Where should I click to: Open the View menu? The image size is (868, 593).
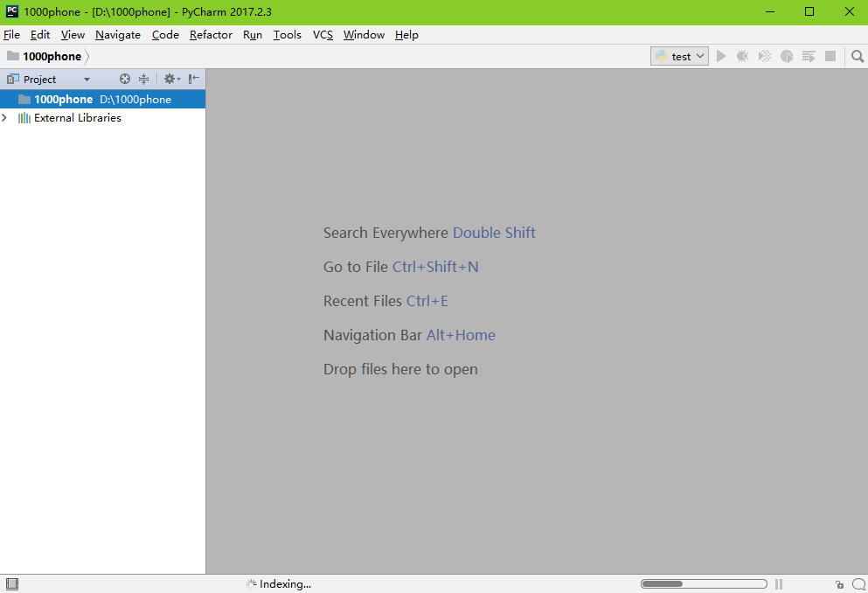(73, 34)
